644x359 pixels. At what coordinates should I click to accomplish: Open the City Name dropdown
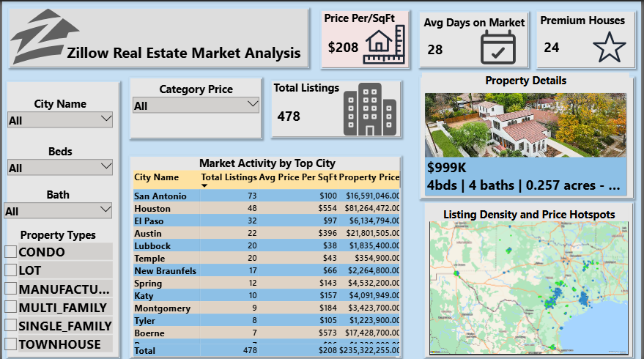60,120
